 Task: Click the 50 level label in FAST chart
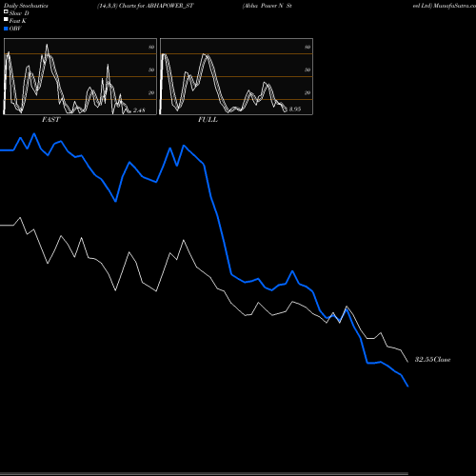(151, 69)
